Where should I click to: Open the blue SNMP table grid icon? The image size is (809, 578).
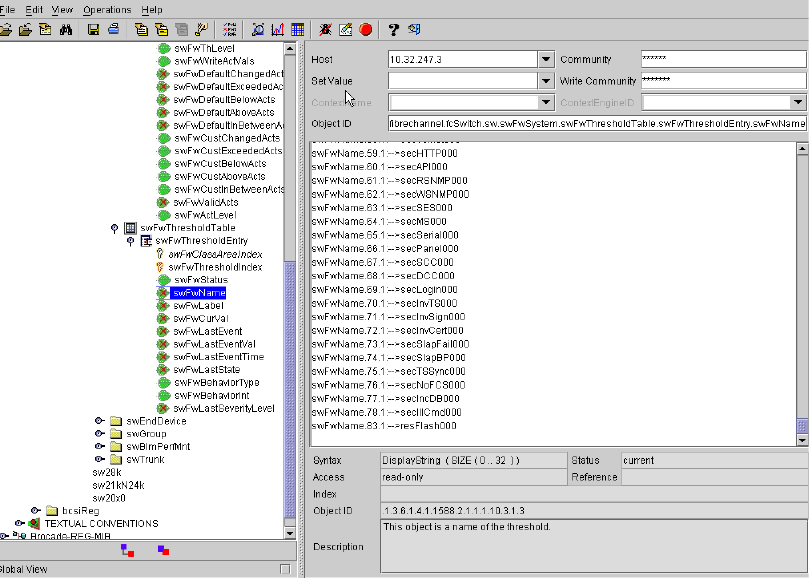tap(298, 30)
